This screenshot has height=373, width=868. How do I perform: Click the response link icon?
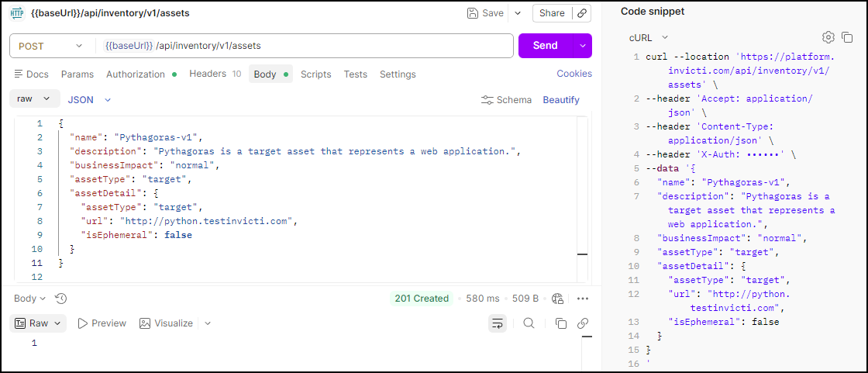(x=583, y=323)
